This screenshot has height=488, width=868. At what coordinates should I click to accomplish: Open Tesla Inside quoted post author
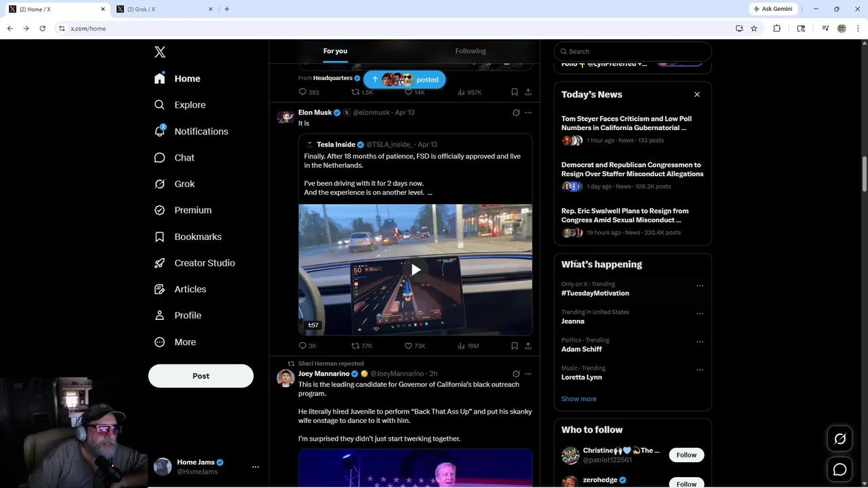click(x=336, y=144)
